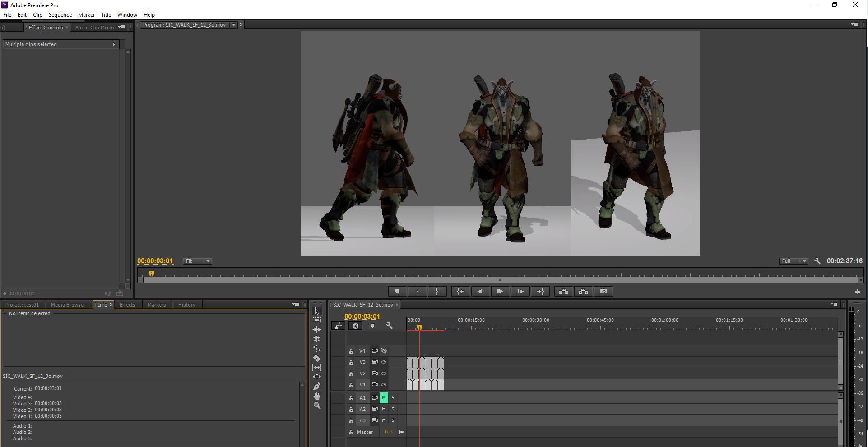Viewport: 868px width, 447px height.
Task: Open Effect Controls panel menu
Action: pos(121,28)
